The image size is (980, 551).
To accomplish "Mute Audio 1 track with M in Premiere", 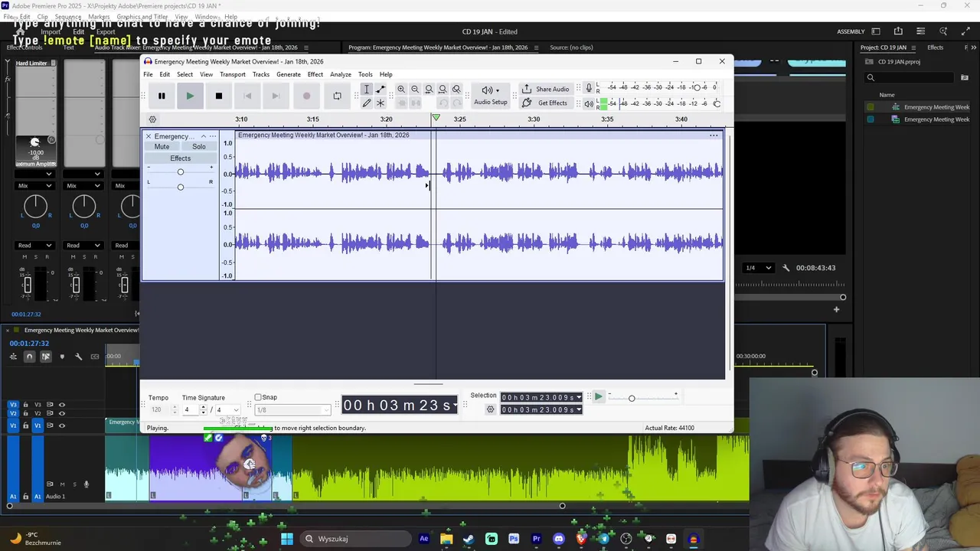I will coord(62,484).
